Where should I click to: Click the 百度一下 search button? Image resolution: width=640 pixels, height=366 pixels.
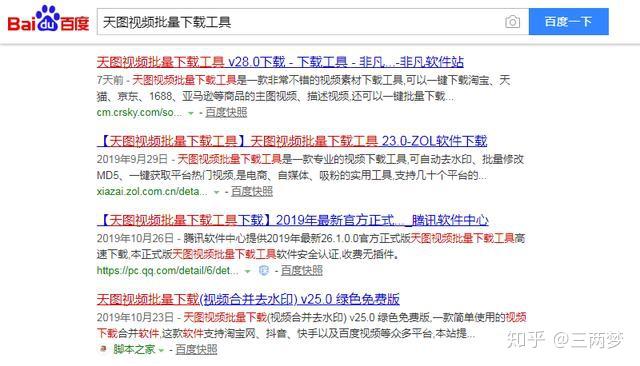click(x=569, y=21)
